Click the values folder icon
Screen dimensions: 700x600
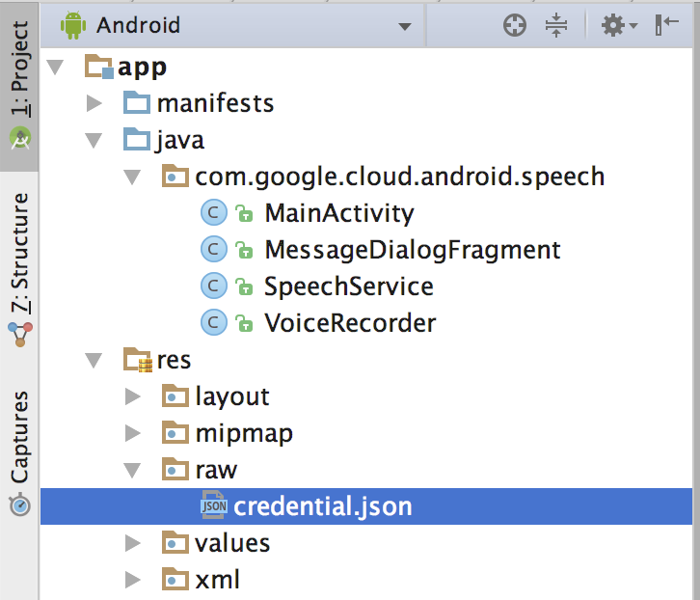(x=175, y=542)
